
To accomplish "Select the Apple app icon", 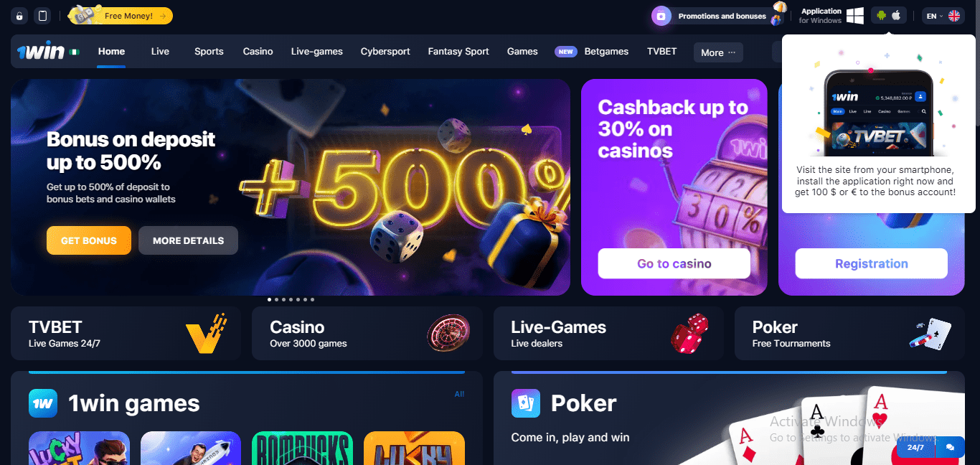I will [896, 16].
